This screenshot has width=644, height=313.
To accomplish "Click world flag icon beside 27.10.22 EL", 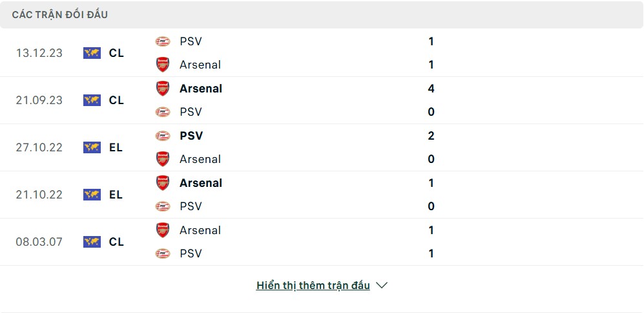I will click(x=92, y=147).
